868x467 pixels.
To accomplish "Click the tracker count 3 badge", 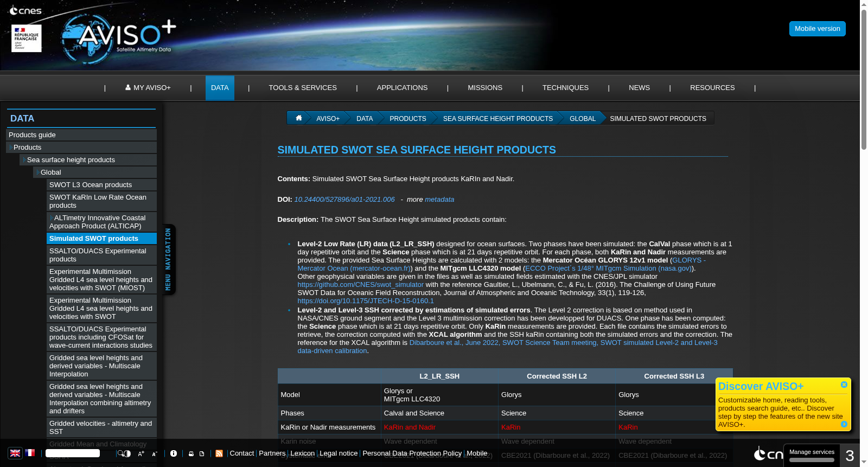I will click(x=850, y=456).
